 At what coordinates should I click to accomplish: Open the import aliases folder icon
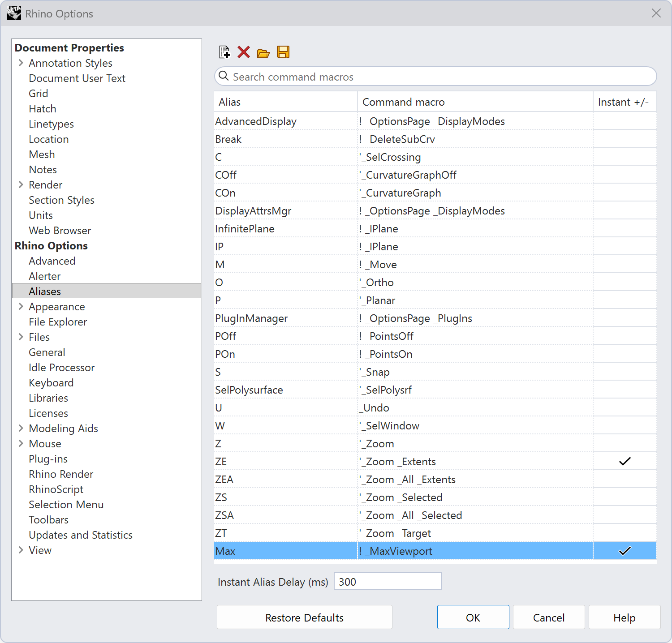pyautogui.click(x=263, y=53)
